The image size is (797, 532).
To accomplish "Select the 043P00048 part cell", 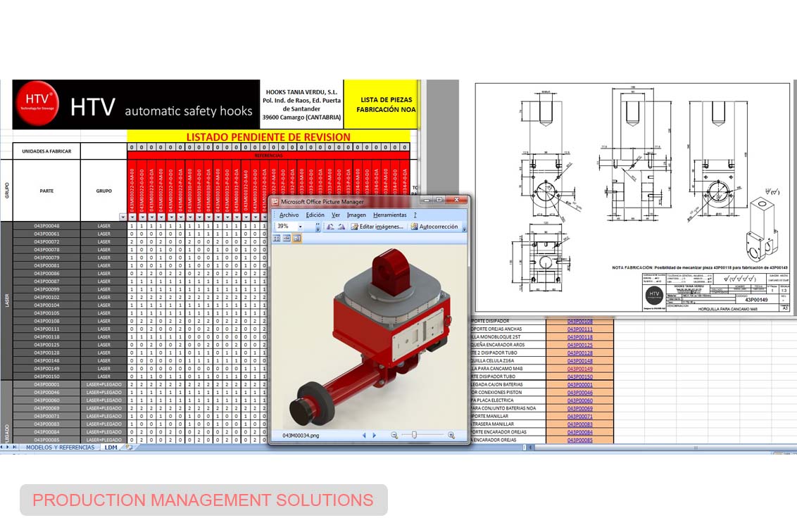I will (46, 226).
